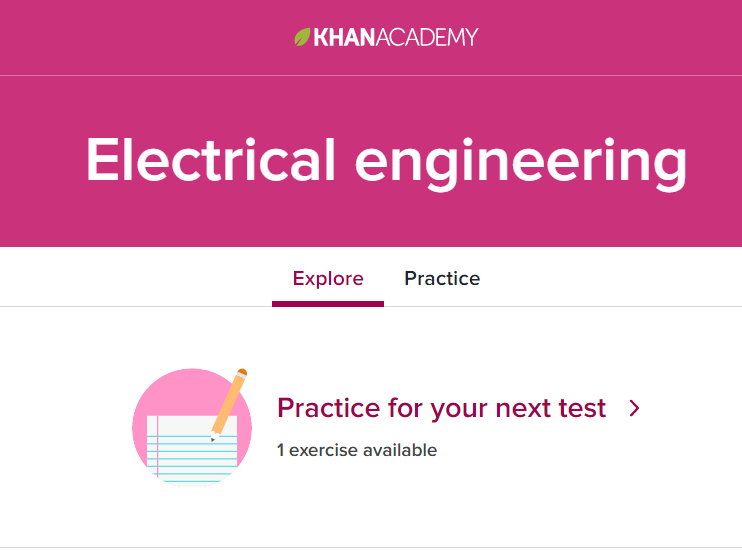
Task: Switch to the Practice tab
Action: coord(442,278)
